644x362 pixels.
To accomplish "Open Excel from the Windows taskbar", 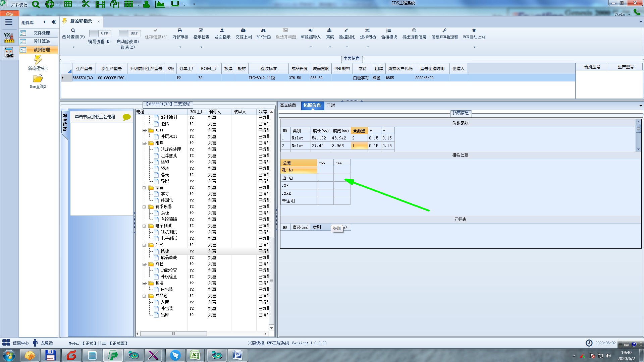I will (x=195, y=355).
